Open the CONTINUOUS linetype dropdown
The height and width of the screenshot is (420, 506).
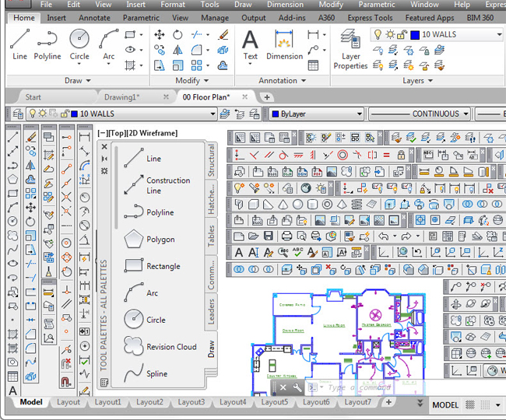[x=466, y=114]
